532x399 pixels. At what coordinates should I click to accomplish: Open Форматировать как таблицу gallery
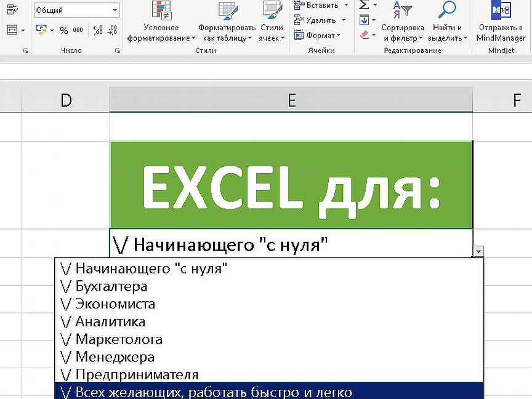coord(227,22)
